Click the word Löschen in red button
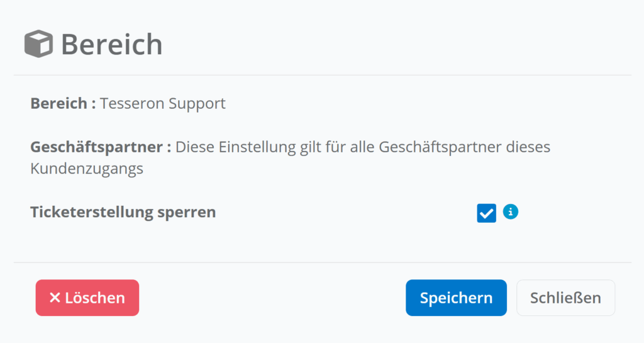The image size is (644, 343). [x=95, y=298]
